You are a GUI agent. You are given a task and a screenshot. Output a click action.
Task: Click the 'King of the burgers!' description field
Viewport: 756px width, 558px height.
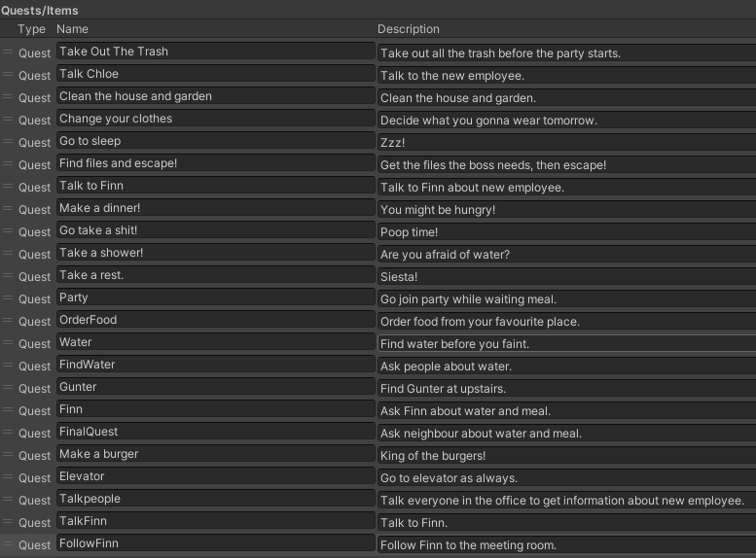[566, 455]
